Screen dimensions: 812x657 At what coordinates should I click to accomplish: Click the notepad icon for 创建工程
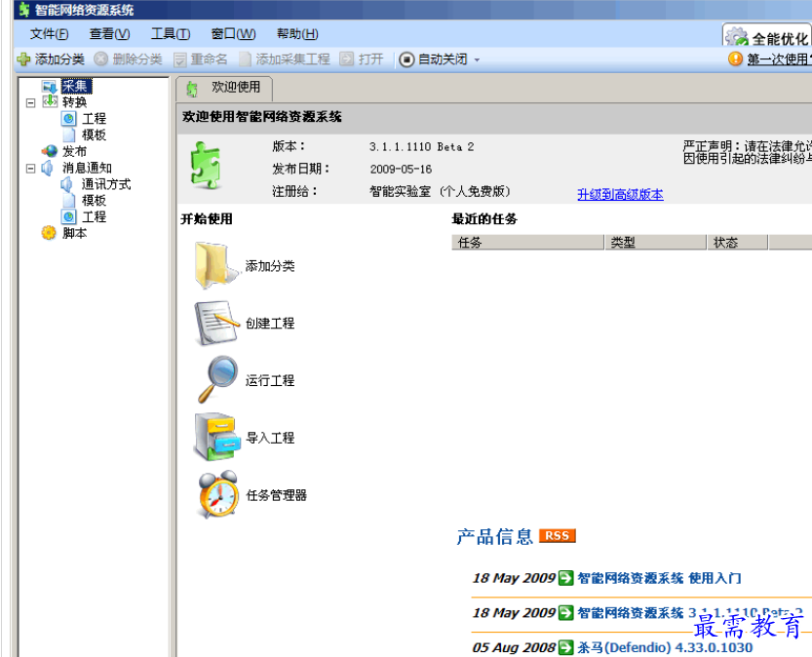point(215,323)
